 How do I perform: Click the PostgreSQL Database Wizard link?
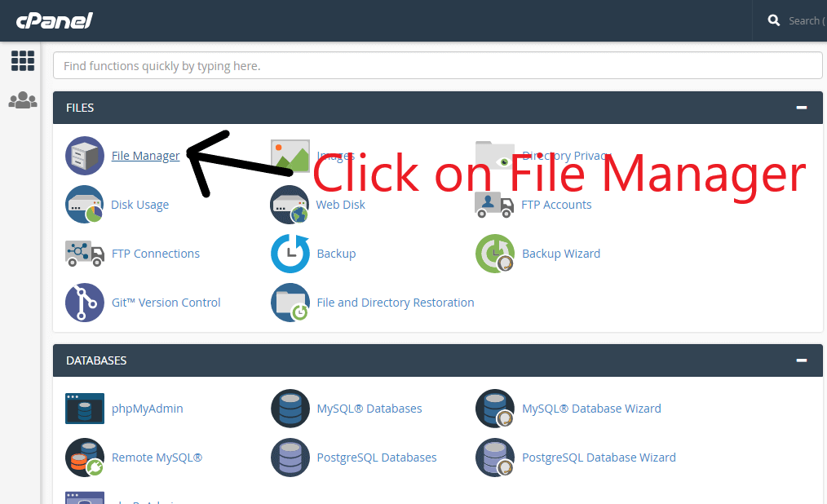599,458
